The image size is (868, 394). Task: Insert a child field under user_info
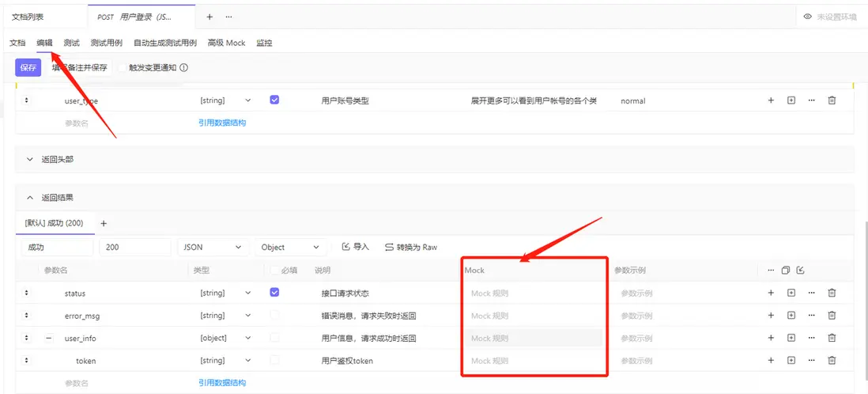[x=791, y=338]
